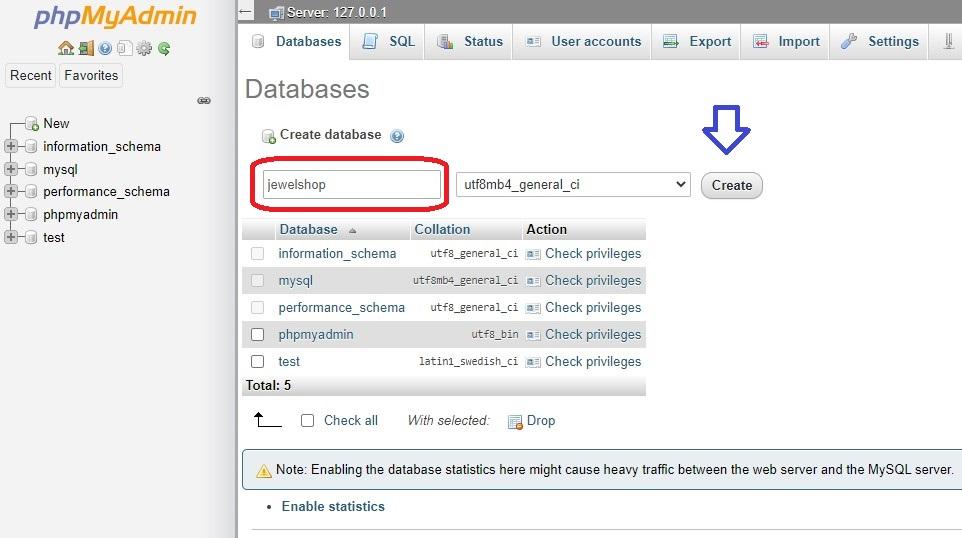The height and width of the screenshot is (538, 962).
Task: Tick the mysql row checkbox
Action: [x=258, y=280]
